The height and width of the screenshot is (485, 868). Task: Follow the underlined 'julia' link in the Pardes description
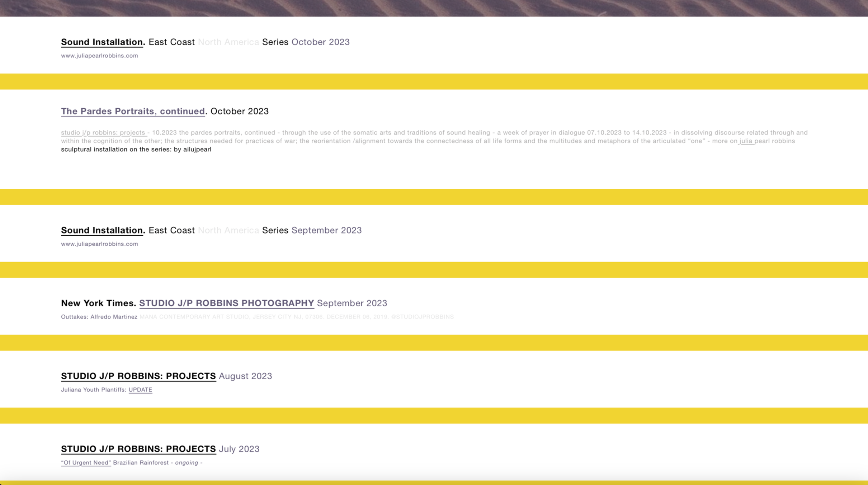pyautogui.click(x=746, y=141)
